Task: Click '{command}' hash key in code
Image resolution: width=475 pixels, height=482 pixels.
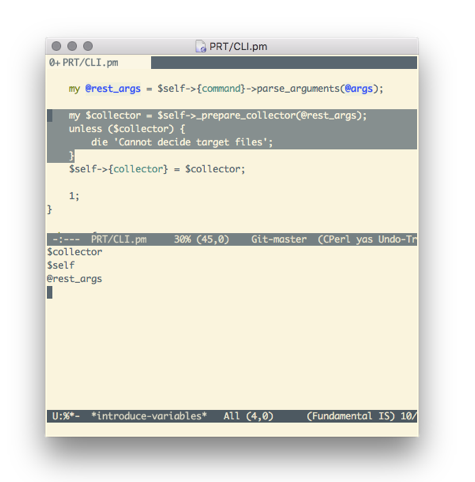Action: 221,89
